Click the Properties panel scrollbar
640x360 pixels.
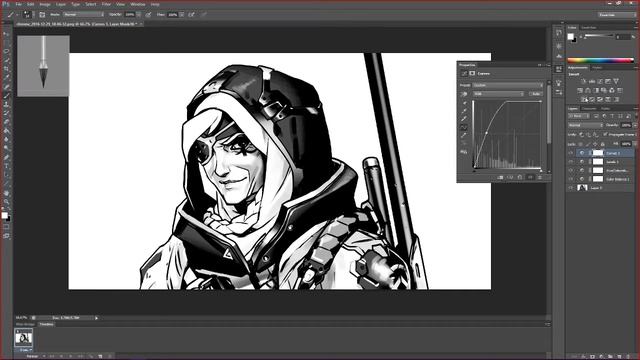pos(549,114)
